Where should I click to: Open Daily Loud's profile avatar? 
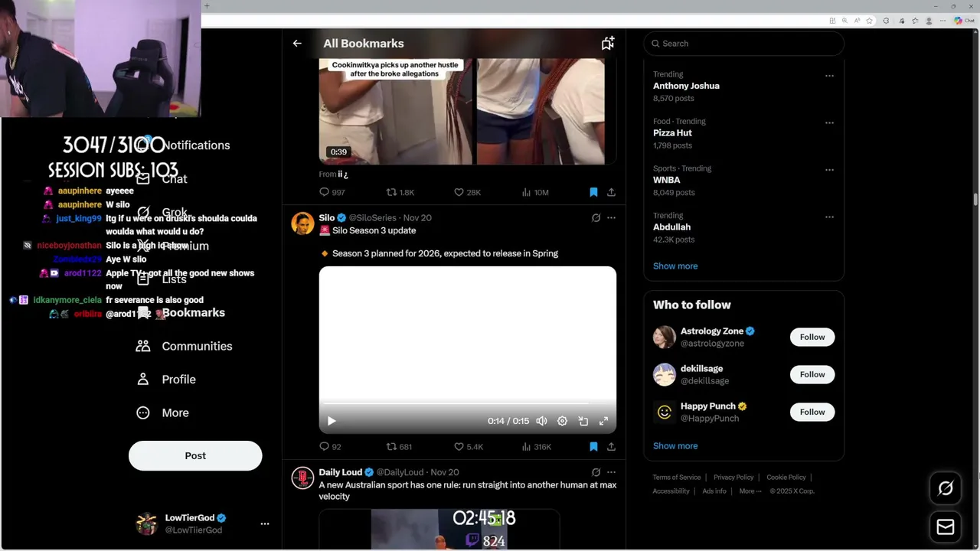(302, 478)
